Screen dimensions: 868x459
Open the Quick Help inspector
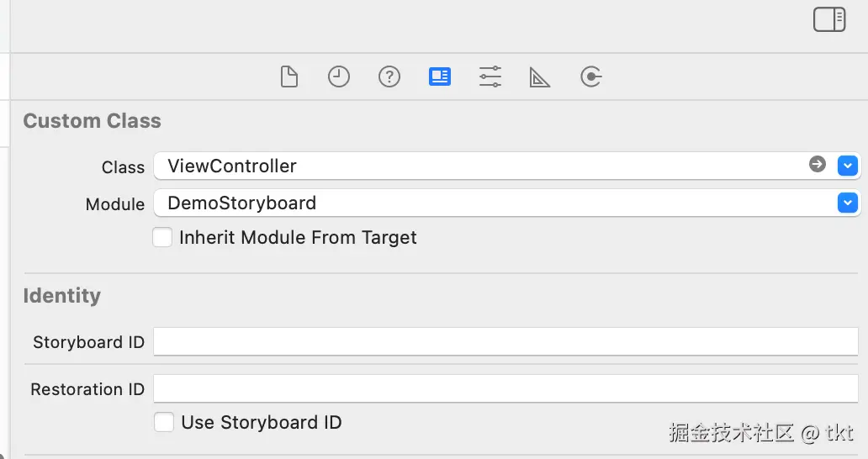389,77
